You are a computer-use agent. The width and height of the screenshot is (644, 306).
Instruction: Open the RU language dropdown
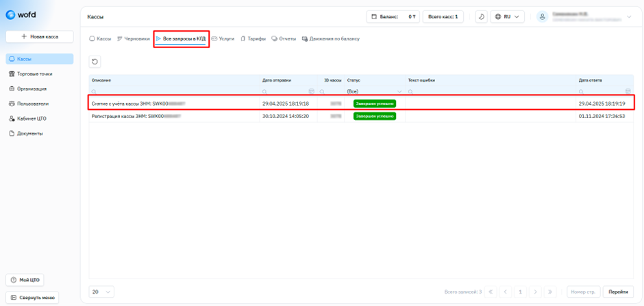[x=508, y=17]
